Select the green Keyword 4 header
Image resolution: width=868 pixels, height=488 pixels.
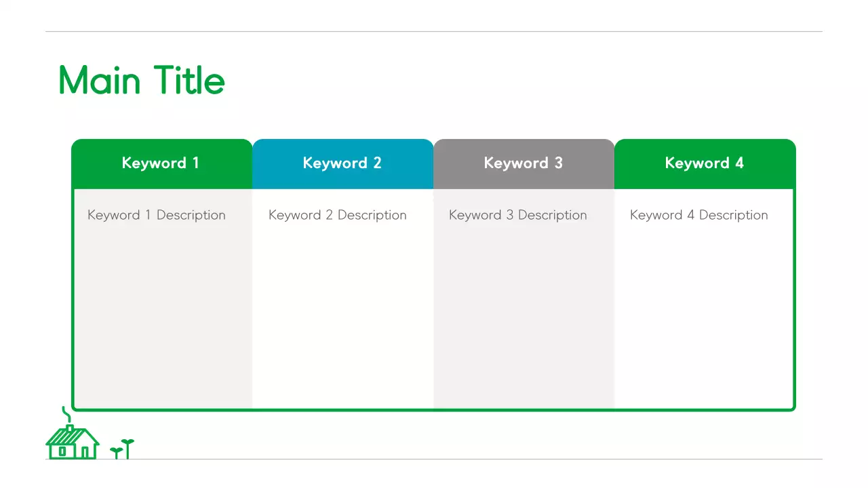click(x=705, y=163)
